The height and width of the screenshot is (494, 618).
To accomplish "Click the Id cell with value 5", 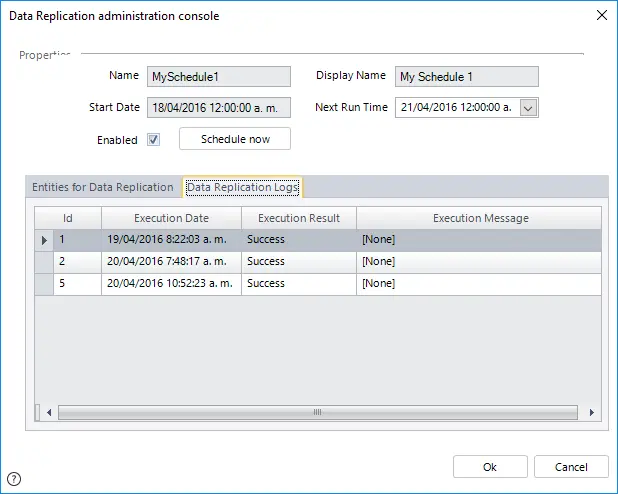I will click(x=77, y=284).
